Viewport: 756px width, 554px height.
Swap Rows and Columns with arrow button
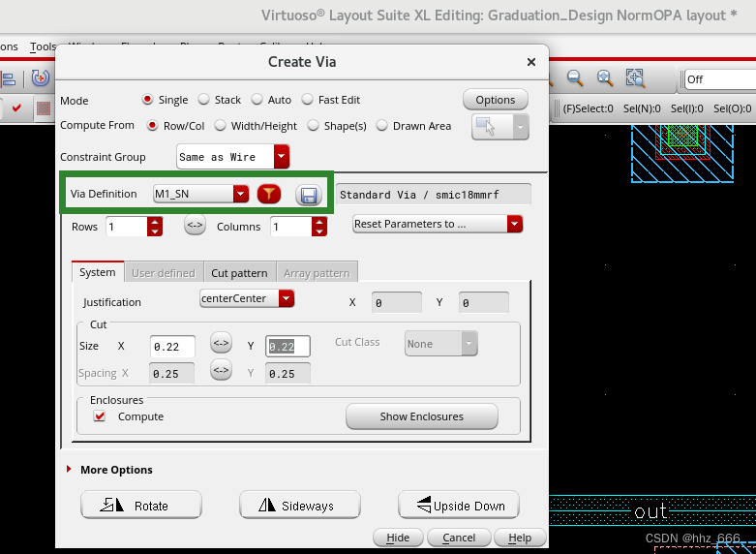(195, 226)
